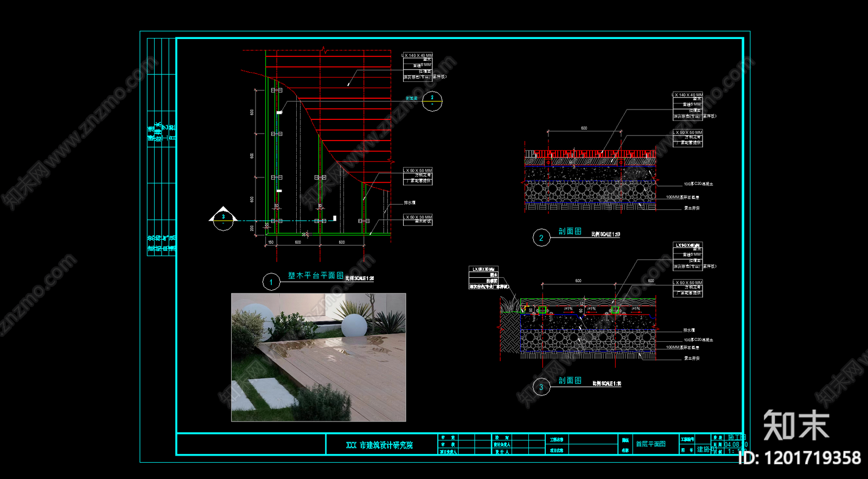Click the 150 dimension below the plan

click(271, 242)
